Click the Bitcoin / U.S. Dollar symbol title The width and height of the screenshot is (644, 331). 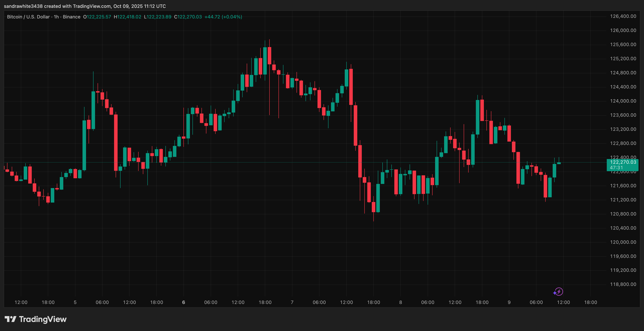pos(28,17)
